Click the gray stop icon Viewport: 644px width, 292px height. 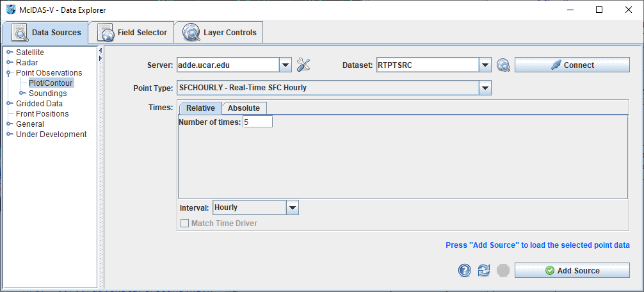coord(503,271)
